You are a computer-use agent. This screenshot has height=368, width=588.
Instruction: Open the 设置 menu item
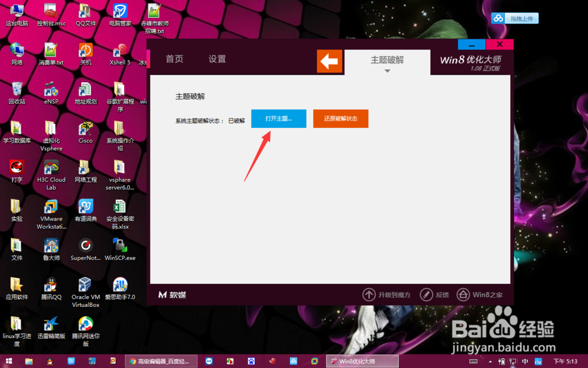coord(216,59)
